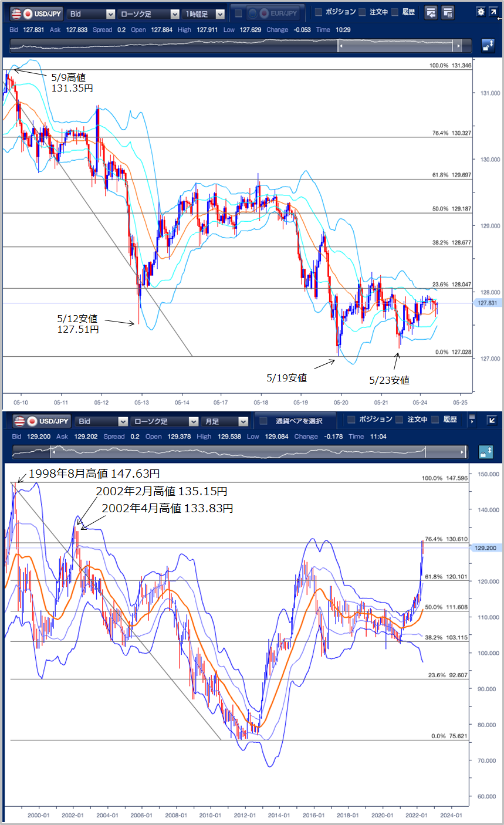Check the 履歴 checkbox in bottom chart
This screenshot has height=825, width=504.
click(434, 420)
